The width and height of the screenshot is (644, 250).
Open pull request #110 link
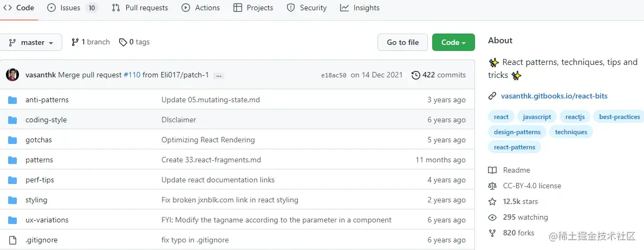coord(132,75)
